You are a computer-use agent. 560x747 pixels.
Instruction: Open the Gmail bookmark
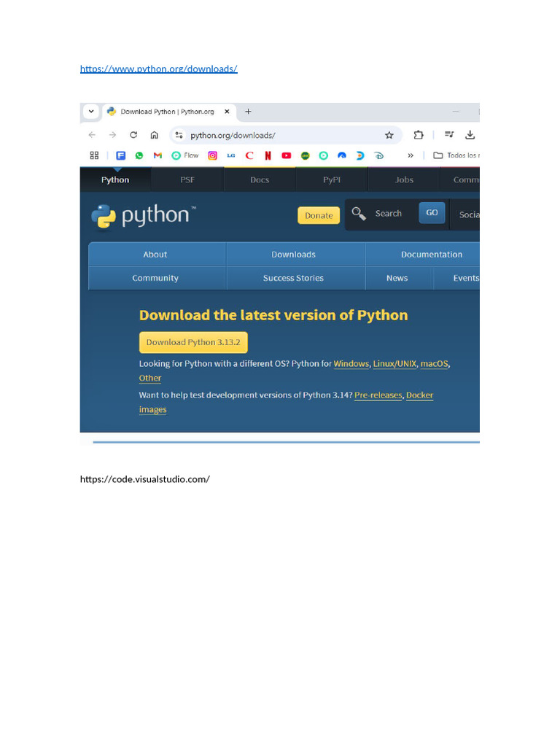pyautogui.click(x=157, y=155)
